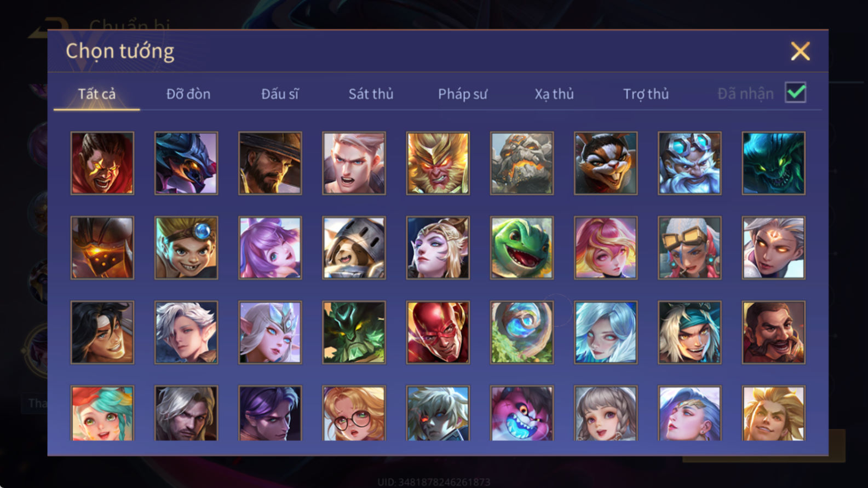The image size is (868, 488).
Task: Pick the white-bearded dwarf with goggles portrait
Action: (x=689, y=163)
